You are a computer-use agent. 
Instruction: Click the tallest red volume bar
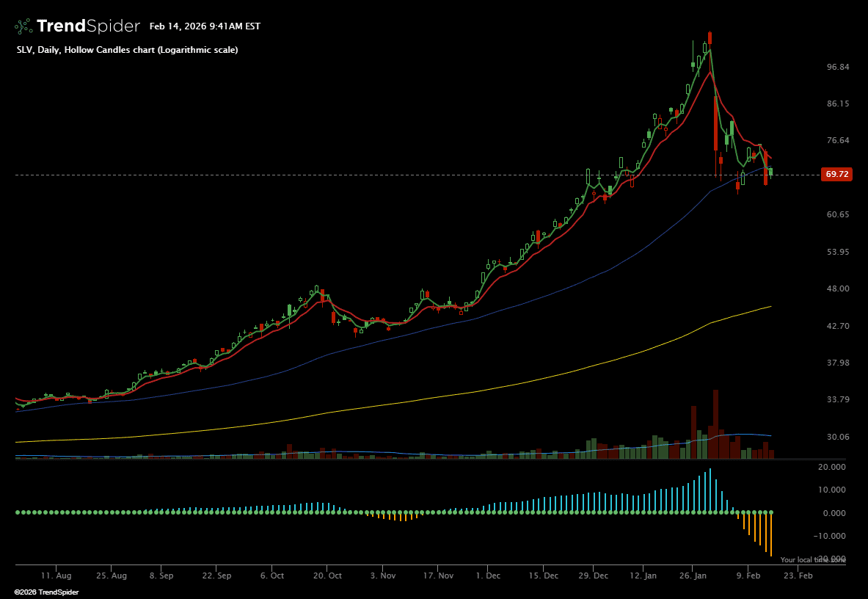(715, 424)
